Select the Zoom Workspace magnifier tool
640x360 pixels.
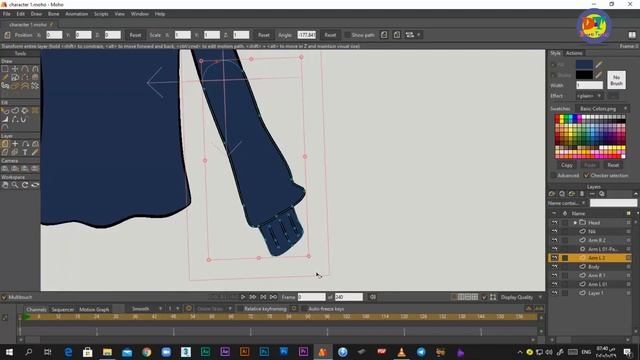click(15, 185)
